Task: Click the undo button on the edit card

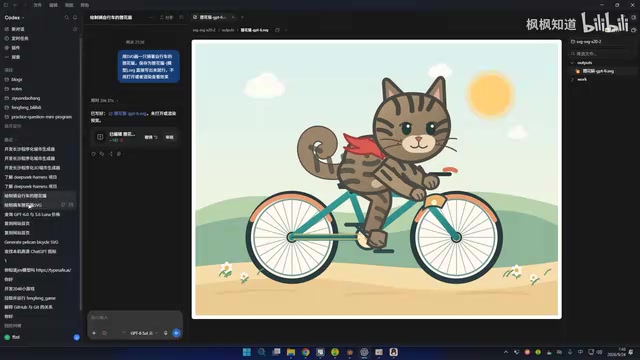Action: (151, 137)
